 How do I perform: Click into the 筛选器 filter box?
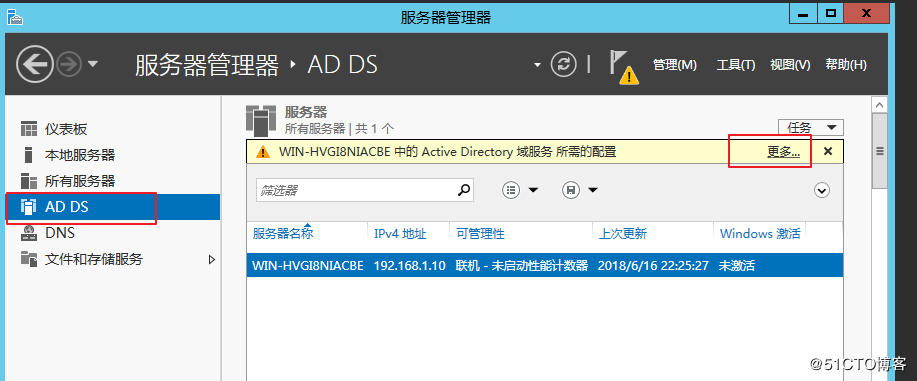[x=356, y=190]
